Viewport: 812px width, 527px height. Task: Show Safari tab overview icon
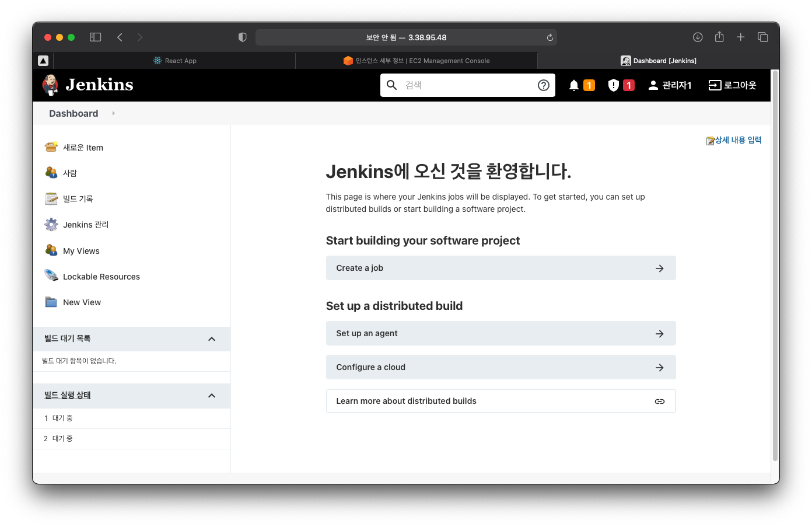762,37
